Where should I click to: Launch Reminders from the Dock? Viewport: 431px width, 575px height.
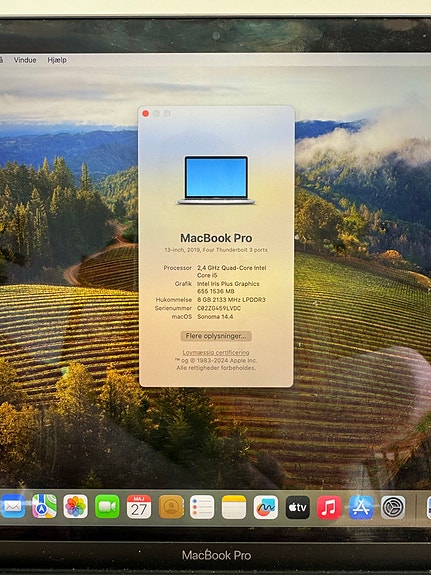coord(202,506)
